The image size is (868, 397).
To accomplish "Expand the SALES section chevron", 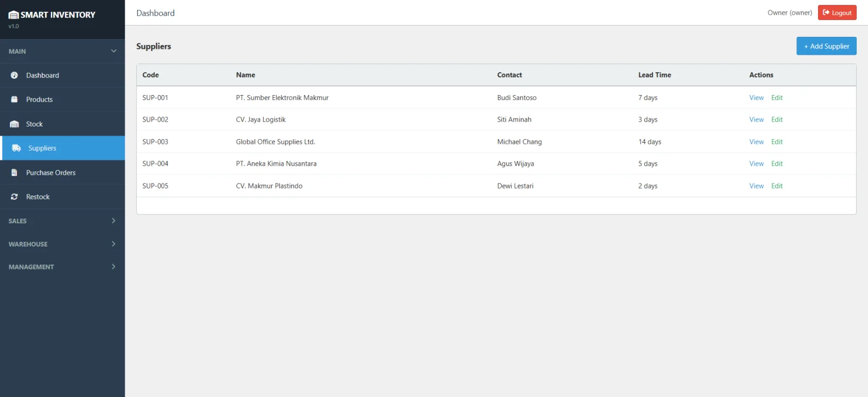I will 113,220.
